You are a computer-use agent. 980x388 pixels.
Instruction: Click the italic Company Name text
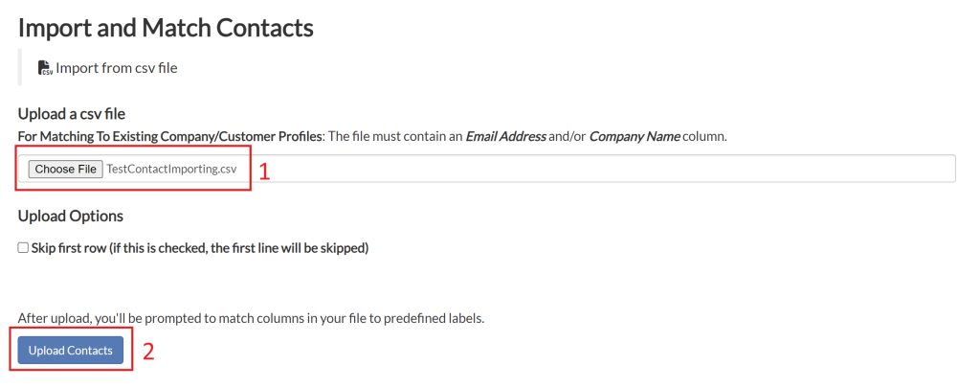tap(634, 136)
